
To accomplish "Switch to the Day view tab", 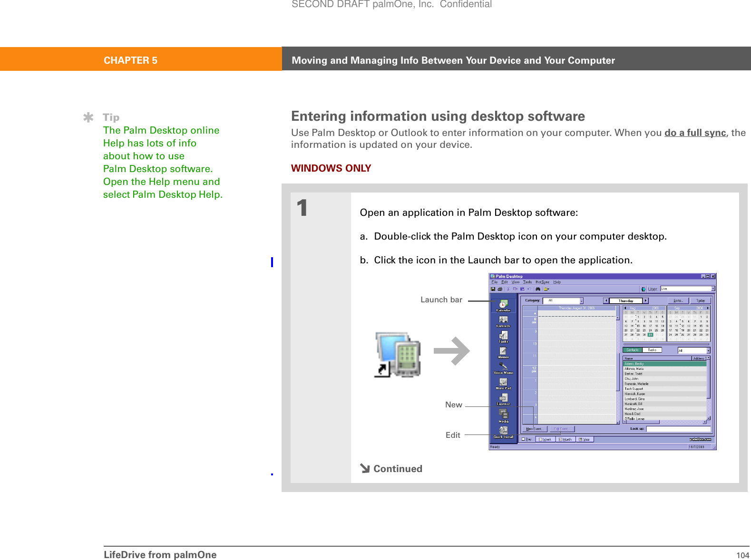I will click(527, 439).
